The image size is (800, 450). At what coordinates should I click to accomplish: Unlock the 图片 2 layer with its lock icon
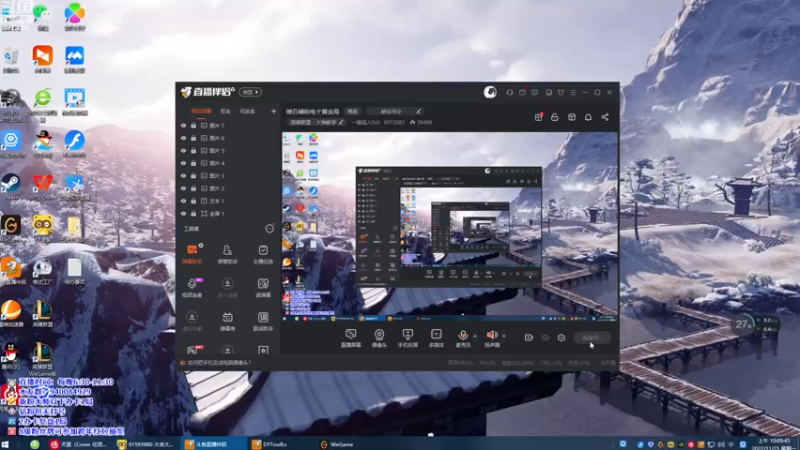[193, 188]
